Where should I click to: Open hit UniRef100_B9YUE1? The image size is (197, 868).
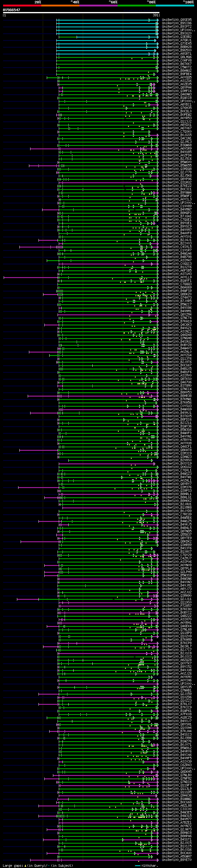[177, 223]
